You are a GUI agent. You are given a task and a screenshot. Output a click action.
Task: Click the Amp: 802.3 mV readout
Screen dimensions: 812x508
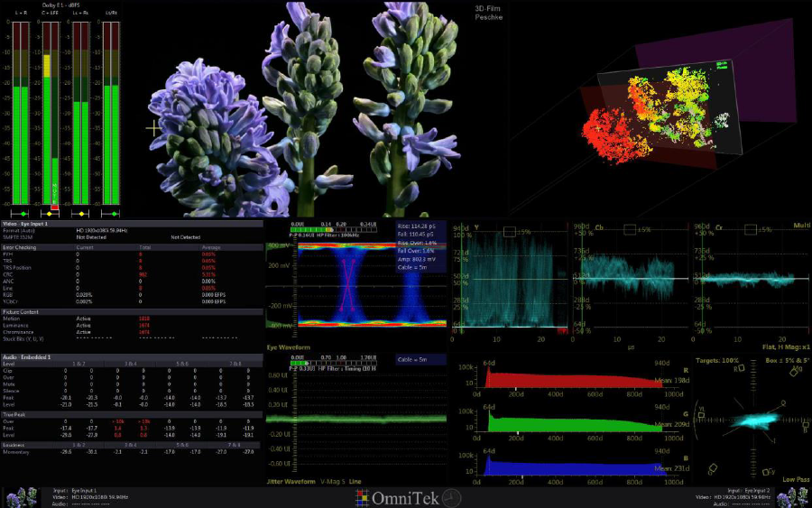coord(416,260)
